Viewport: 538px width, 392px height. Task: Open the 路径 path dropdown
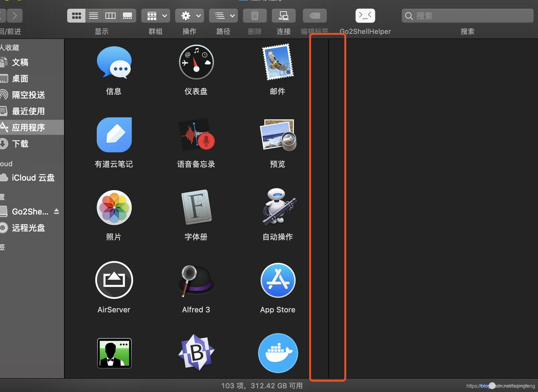223,16
